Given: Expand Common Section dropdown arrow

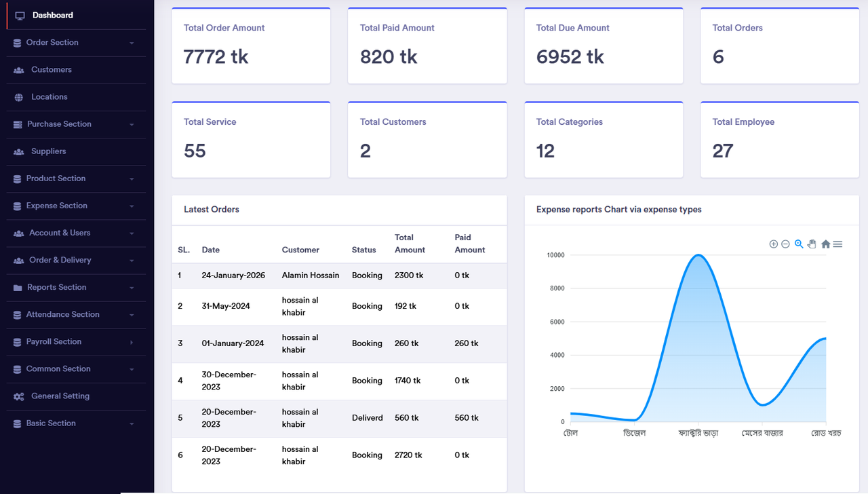Looking at the screenshot, I should tap(132, 369).
